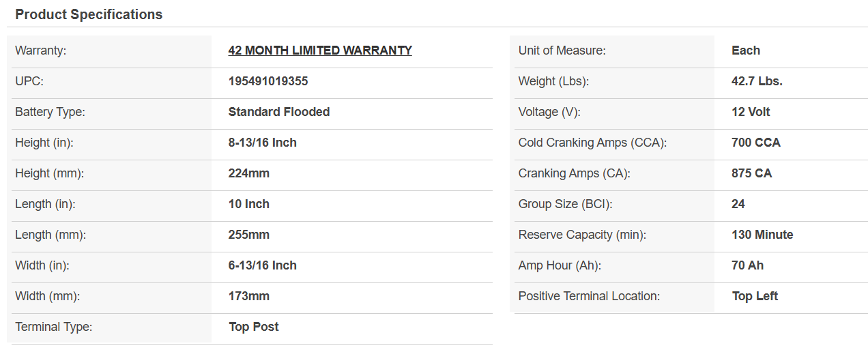Click the UPC number 195491019355
The image size is (868, 350).
(268, 81)
